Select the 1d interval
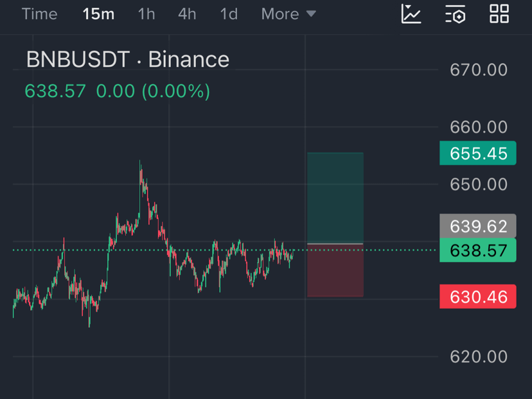This screenshot has height=399, width=532. pos(229,14)
